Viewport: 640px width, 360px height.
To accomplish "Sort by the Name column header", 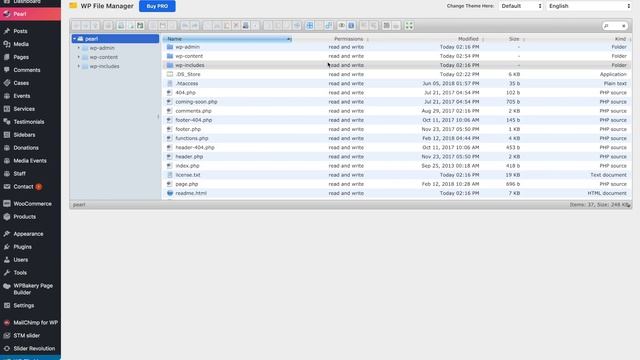I will [x=227, y=39].
